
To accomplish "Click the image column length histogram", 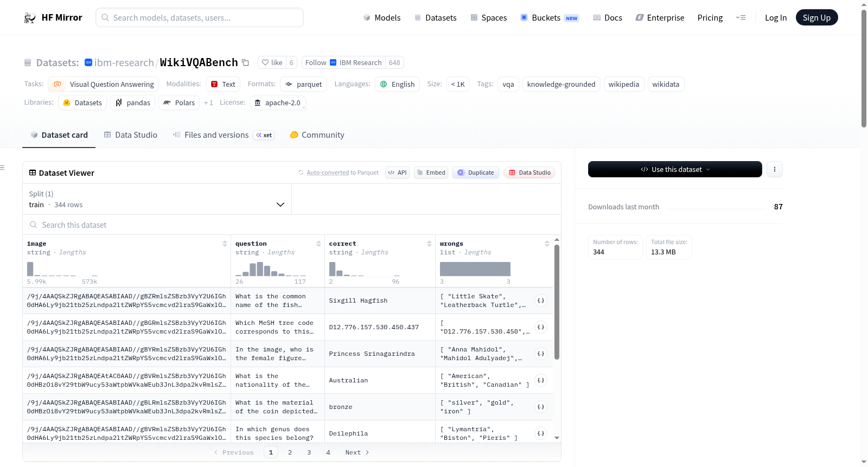I will [x=62, y=269].
